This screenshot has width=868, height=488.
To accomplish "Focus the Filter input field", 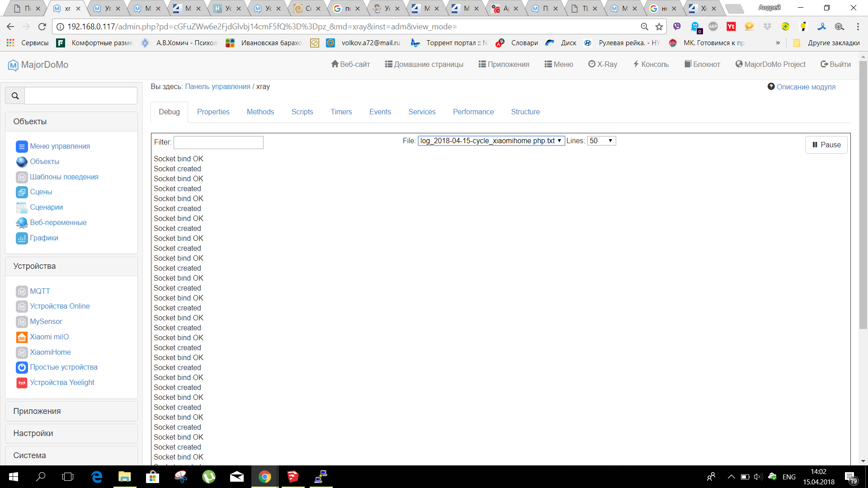I will [x=218, y=142].
